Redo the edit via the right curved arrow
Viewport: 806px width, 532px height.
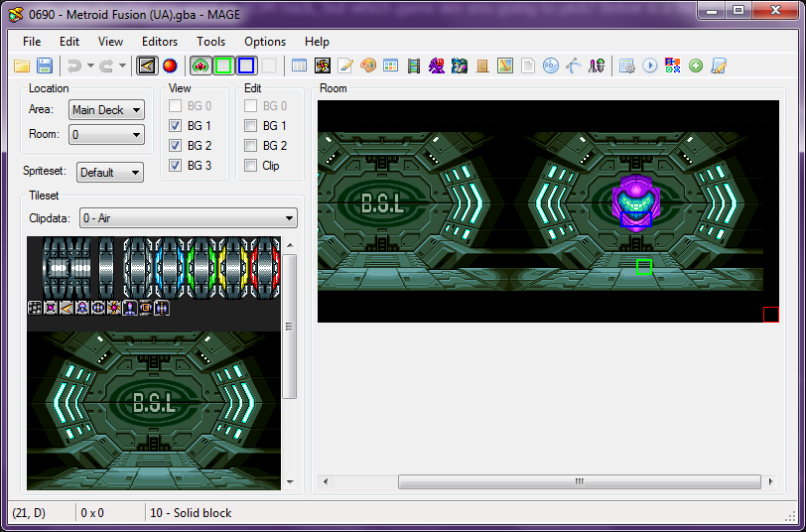pos(106,66)
